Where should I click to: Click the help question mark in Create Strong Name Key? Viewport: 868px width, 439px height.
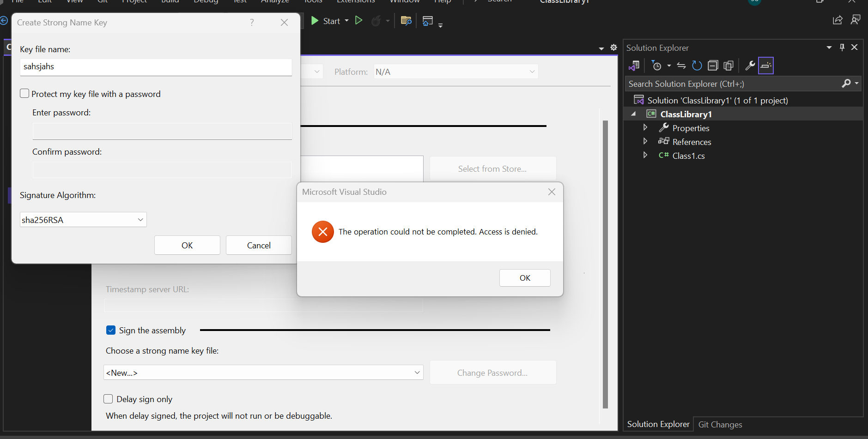[x=252, y=22]
